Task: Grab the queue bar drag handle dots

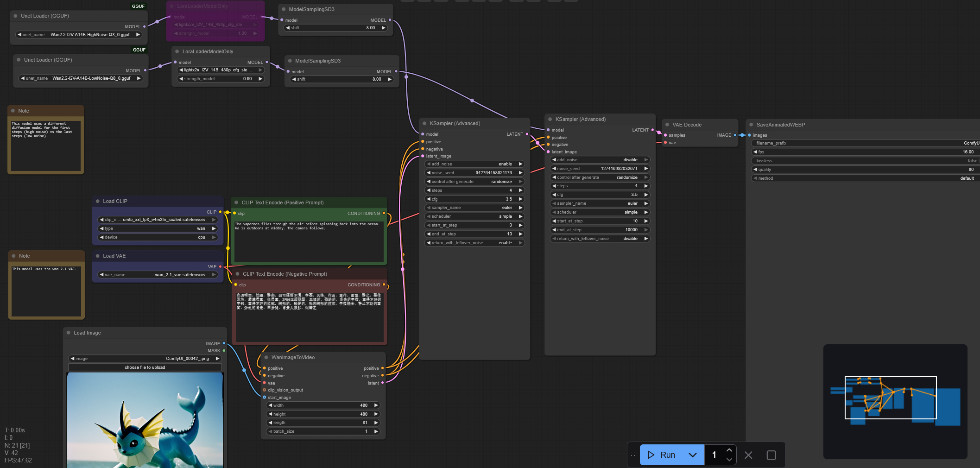Action: tap(633, 455)
